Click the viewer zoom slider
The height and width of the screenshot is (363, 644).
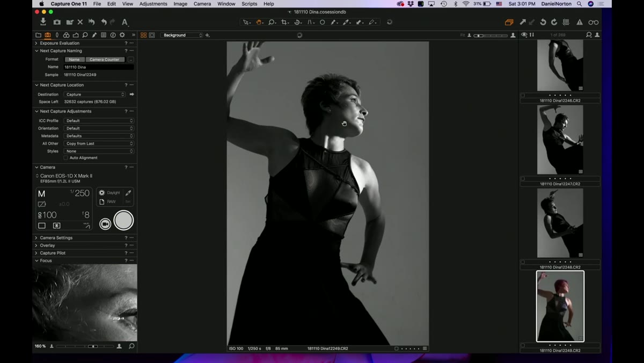tap(489, 35)
